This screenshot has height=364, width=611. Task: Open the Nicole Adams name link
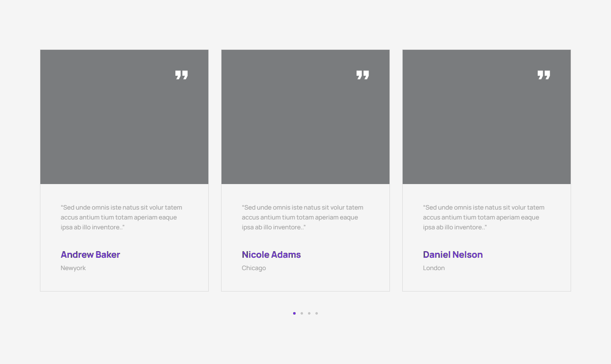[271, 255]
